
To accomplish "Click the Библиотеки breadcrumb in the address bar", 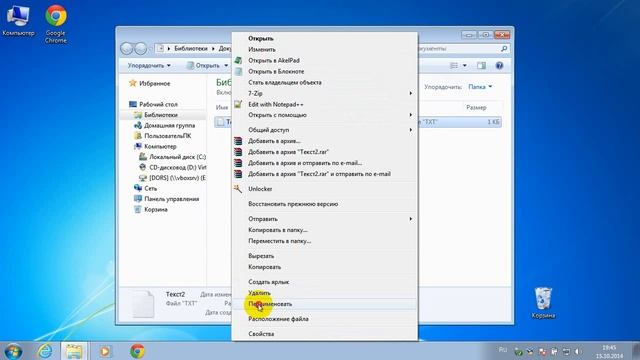I will tap(191, 49).
